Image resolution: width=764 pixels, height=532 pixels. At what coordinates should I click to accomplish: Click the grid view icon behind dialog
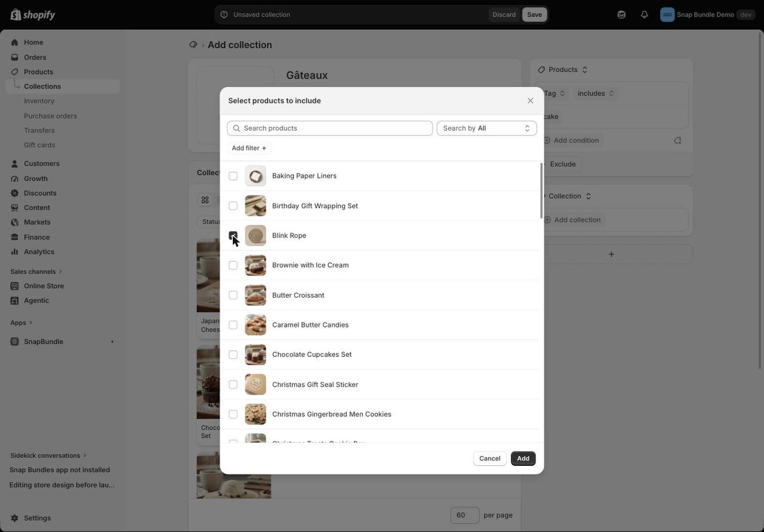205,200
